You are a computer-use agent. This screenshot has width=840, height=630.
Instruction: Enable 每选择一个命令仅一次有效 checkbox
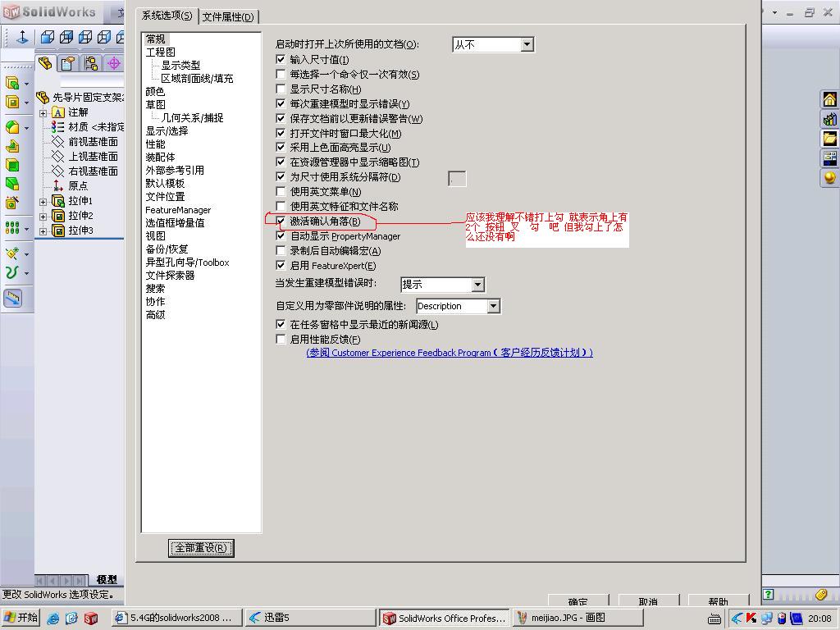[281, 74]
